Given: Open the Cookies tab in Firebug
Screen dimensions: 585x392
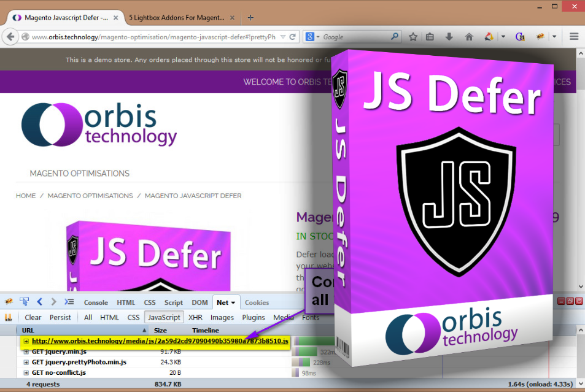Looking at the screenshot, I should [257, 302].
